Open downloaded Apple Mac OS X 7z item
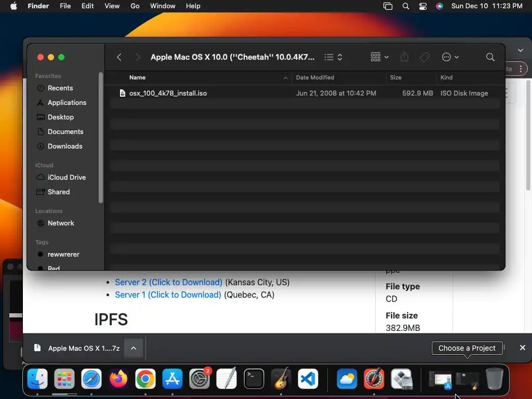The width and height of the screenshot is (532, 399). (x=77, y=348)
